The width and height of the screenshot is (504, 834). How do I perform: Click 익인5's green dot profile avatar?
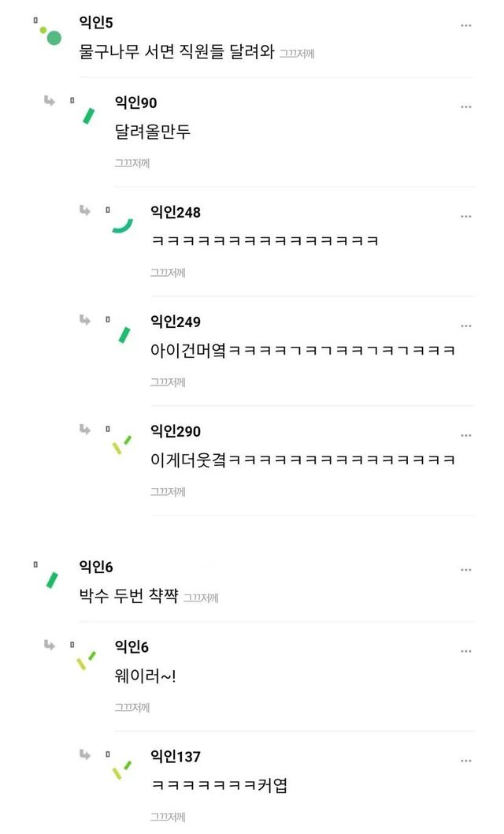[x=51, y=35]
